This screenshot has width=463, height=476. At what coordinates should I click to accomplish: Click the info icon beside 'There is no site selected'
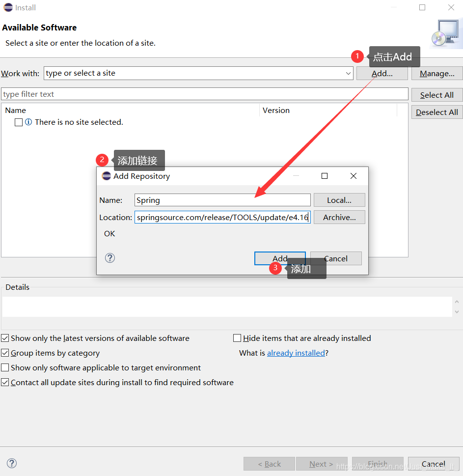(x=28, y=122)
